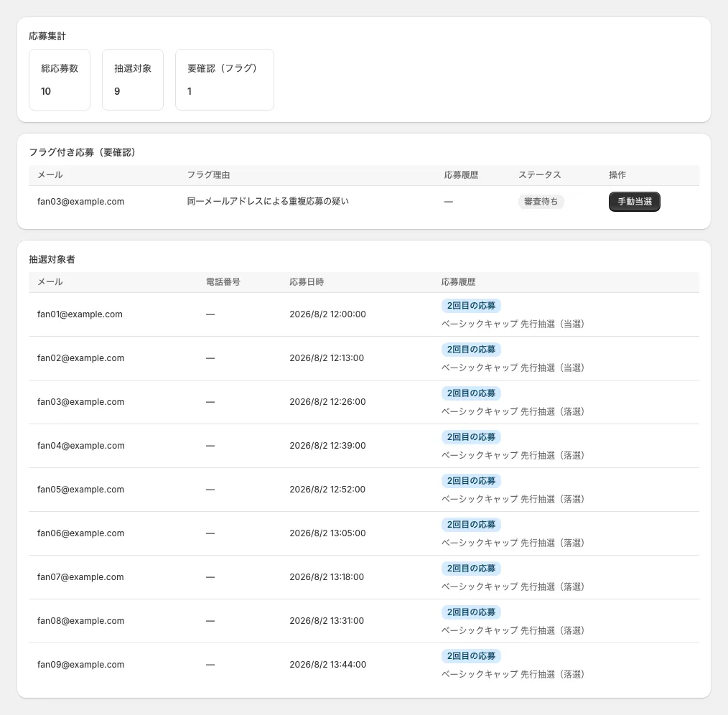728x715 pixels.
Task: Click fan04@example.com in the lottery list
Action: coord(81,446)
